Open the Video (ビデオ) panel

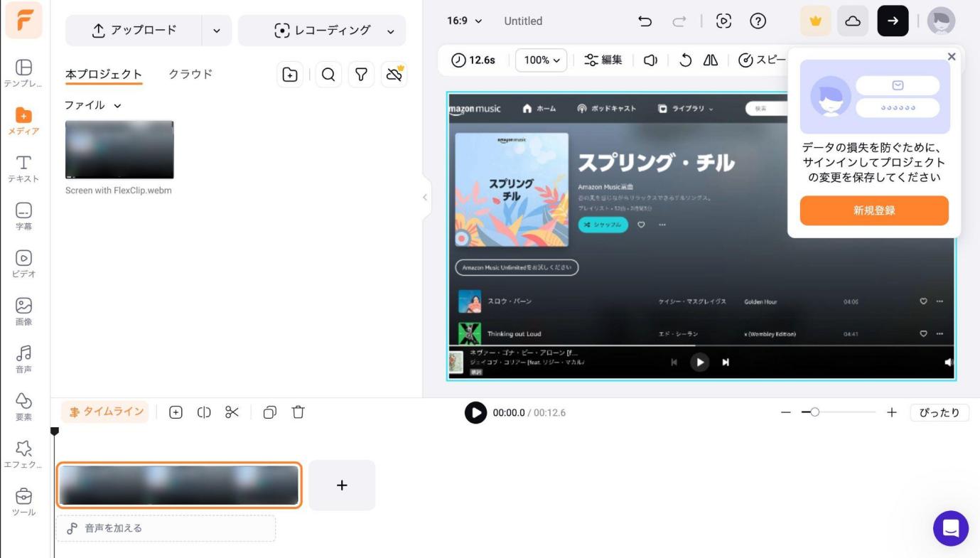click(23, 264)
